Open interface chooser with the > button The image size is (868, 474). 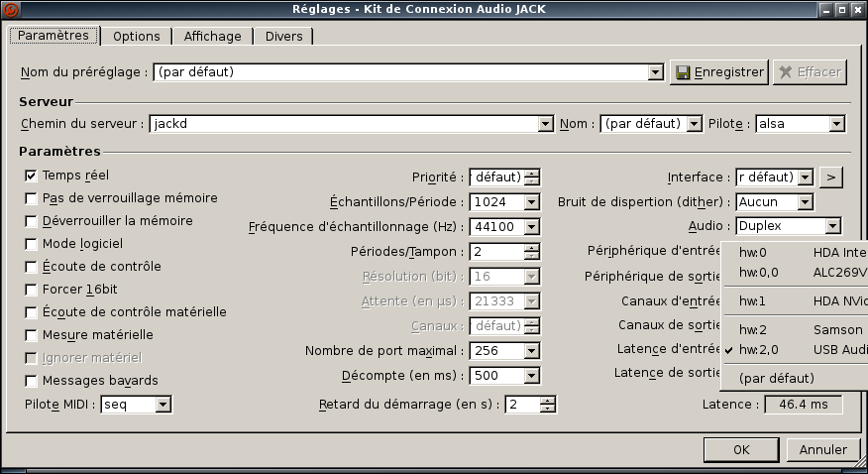coord(830,178)
